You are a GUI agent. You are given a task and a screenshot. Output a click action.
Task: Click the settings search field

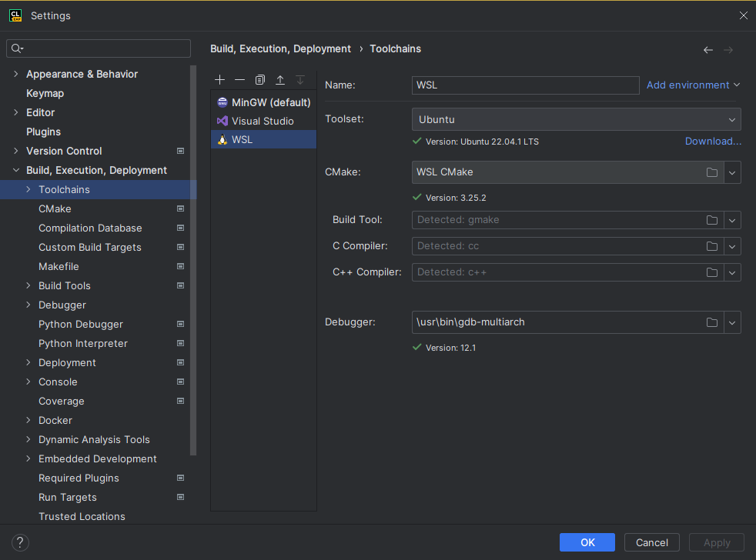[x=99, y=48]
